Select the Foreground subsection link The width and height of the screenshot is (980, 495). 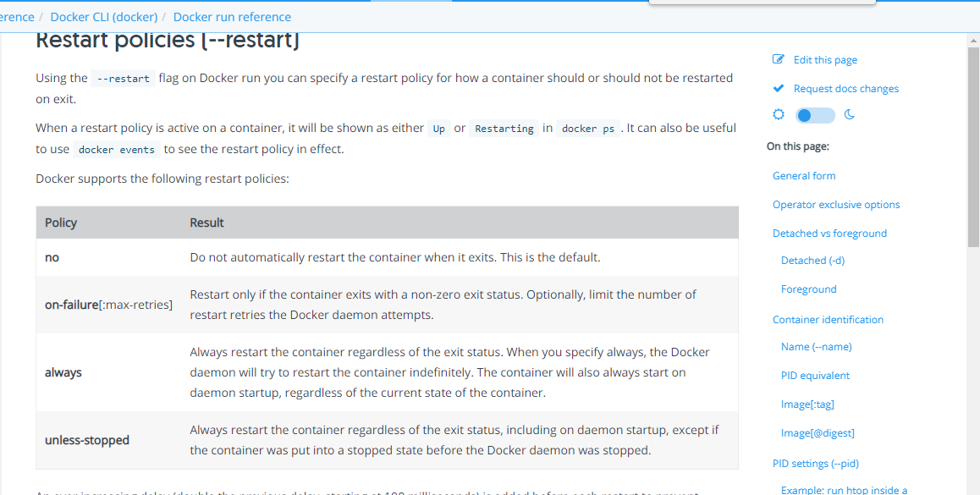(808, 289)
